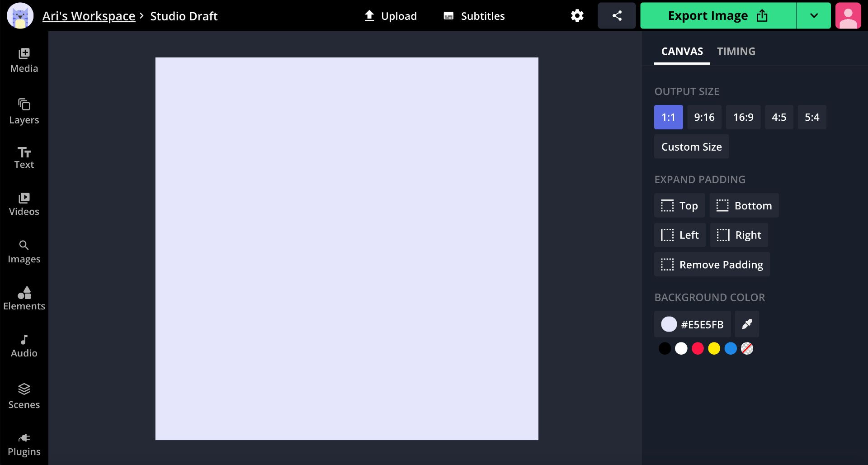Select the Text tool
Viewport: 868px width, 465px height.
click(x=24, y=158)
